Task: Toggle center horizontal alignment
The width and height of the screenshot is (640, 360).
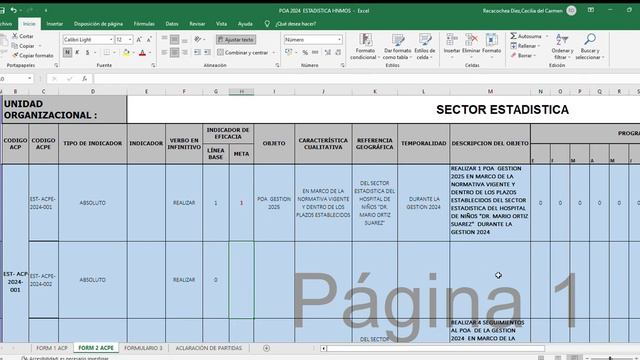Action: coord(174,52)
